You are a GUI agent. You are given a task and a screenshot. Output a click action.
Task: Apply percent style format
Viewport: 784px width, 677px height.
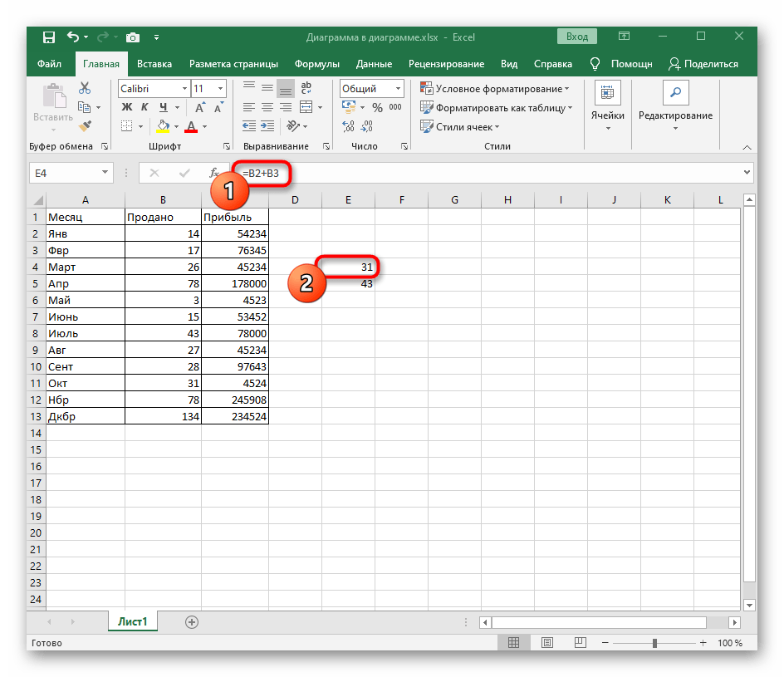click(378, 107)
